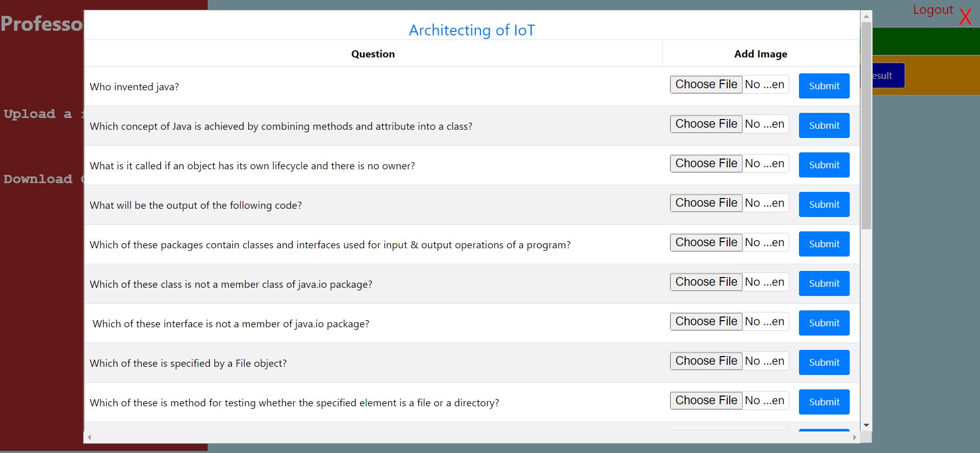This screenshot has width=980, height=453.
Task: Submit the code output question image
Action: (824, 205)
